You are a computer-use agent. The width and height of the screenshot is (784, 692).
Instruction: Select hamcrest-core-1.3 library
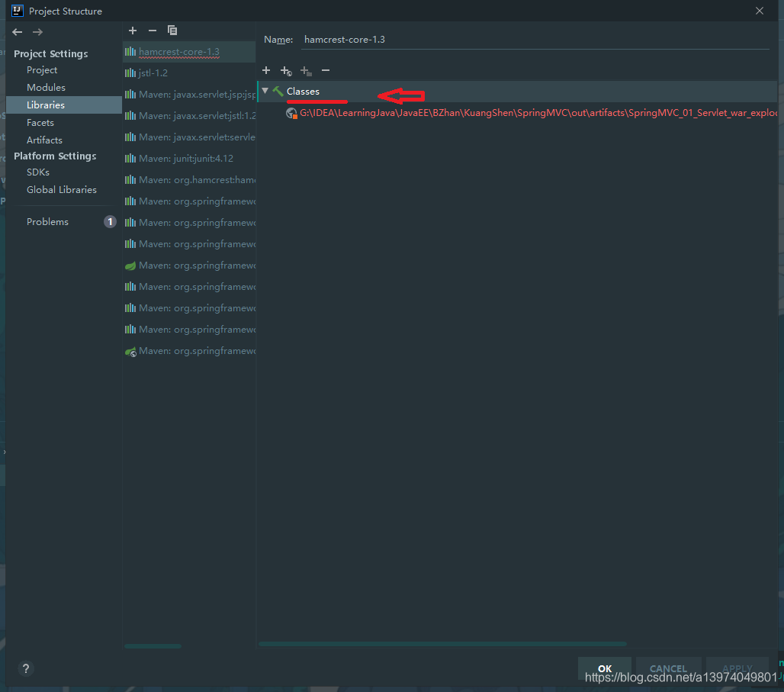click(189, 52)
